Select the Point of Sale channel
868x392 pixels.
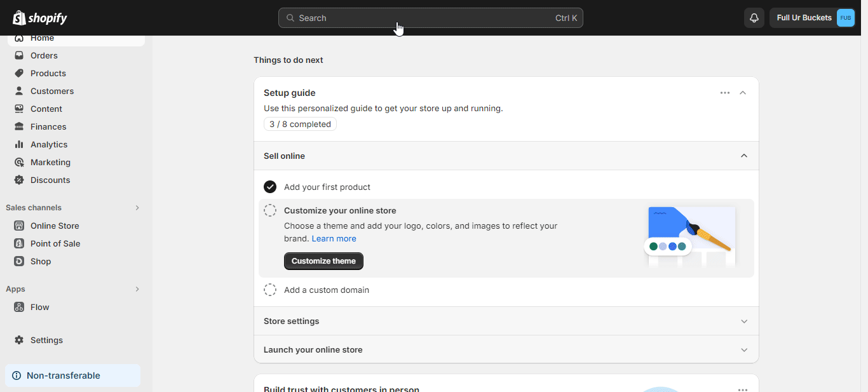click(x=55, y=243)
